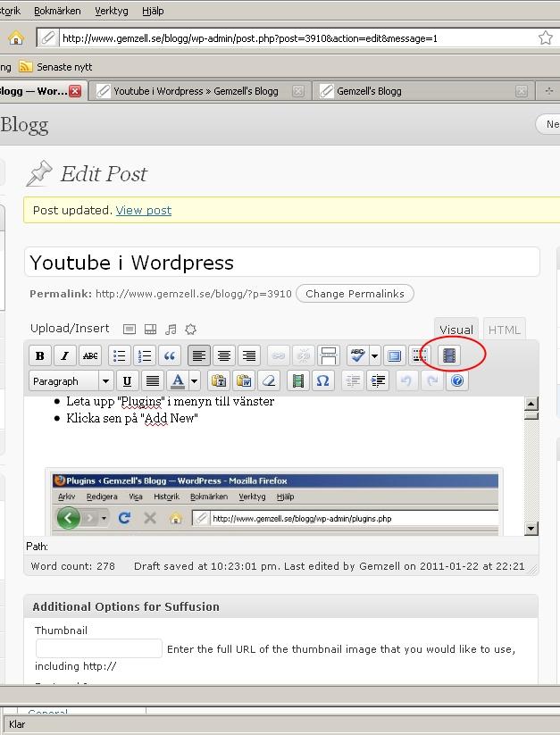Add media via Upload/Insert star icon

click(x=191, y=330)
